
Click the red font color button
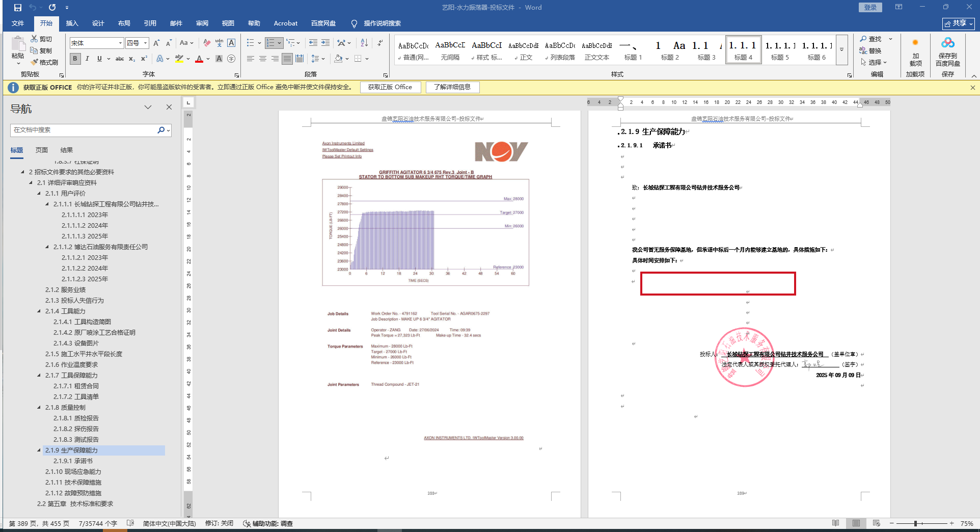tap(199, 59)
